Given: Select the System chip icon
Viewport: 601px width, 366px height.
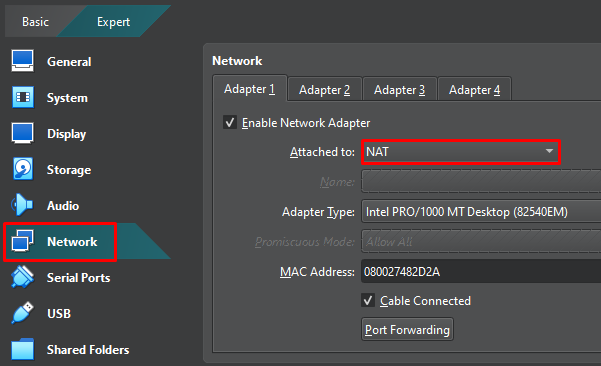Looking at the screenshot, I should pos(23,97).
